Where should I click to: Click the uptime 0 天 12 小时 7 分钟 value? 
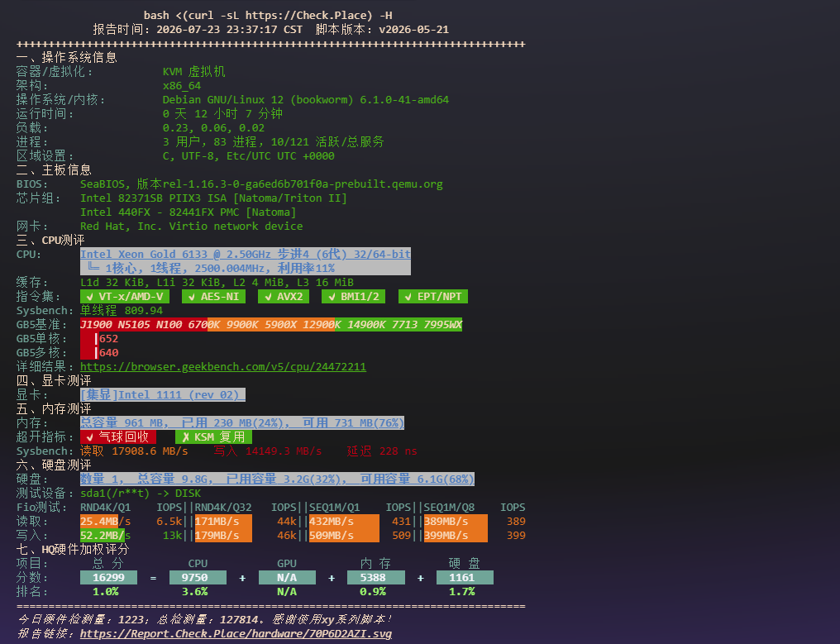pyautogui.click(x=222, y=113)
